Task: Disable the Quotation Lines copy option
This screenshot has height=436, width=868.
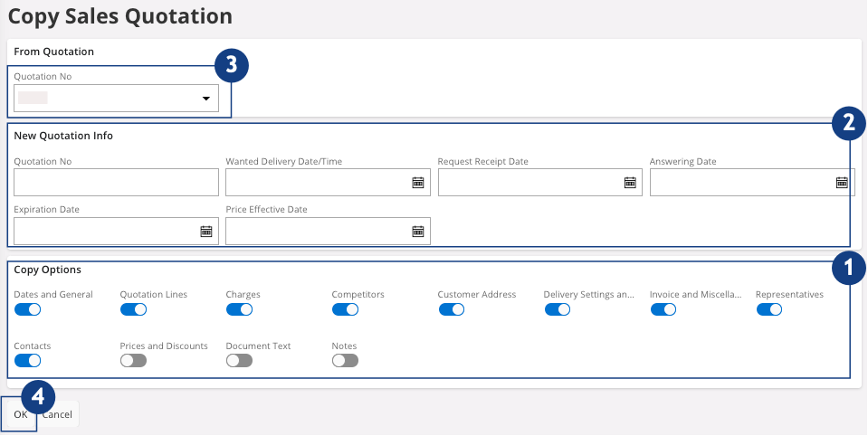Action: pyautogui.click(x=133, y=309)
